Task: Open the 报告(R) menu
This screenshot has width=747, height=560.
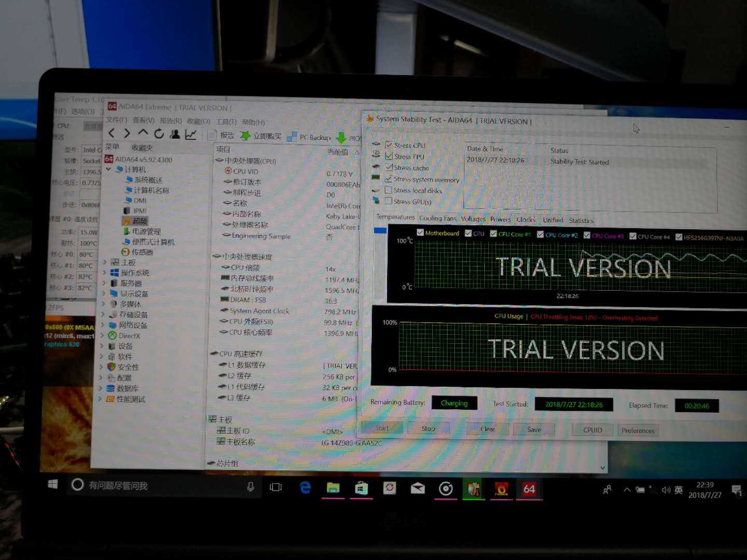Action: [x=171, y=121]
